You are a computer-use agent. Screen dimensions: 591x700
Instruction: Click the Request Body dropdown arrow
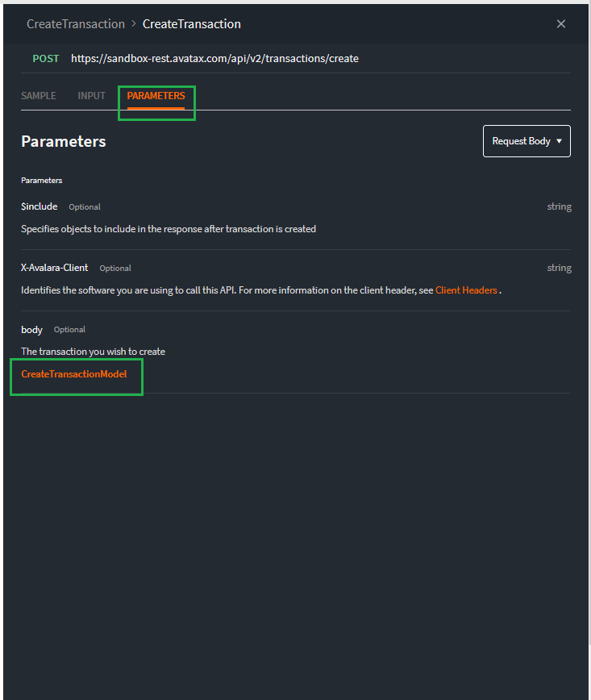pos(560,141)
